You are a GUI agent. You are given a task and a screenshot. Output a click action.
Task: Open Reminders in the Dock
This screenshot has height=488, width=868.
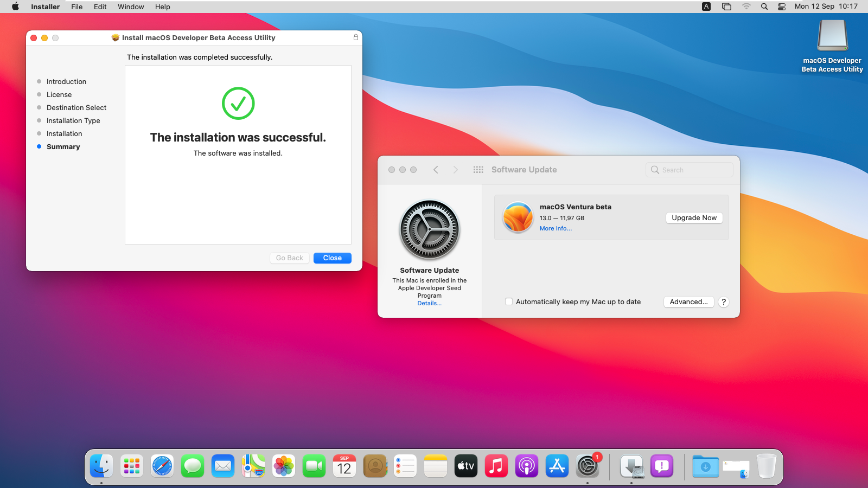405,466
